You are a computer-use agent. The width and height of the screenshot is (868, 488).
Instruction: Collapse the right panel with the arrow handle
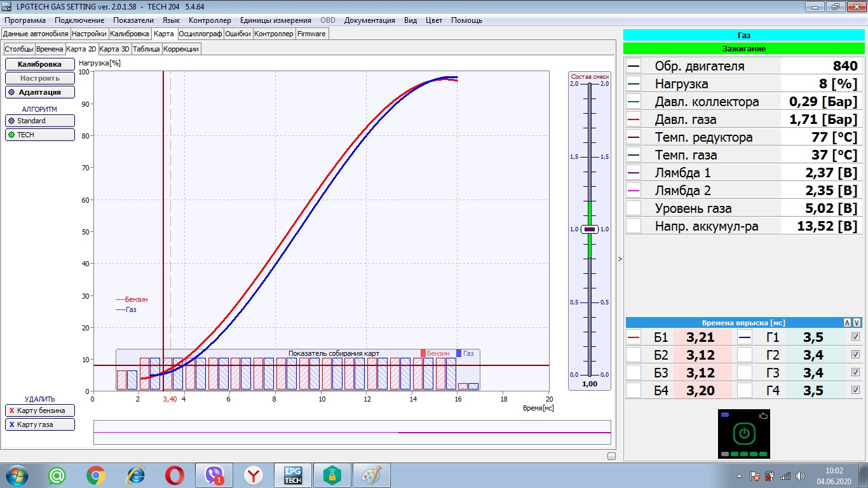click(620, 259)
